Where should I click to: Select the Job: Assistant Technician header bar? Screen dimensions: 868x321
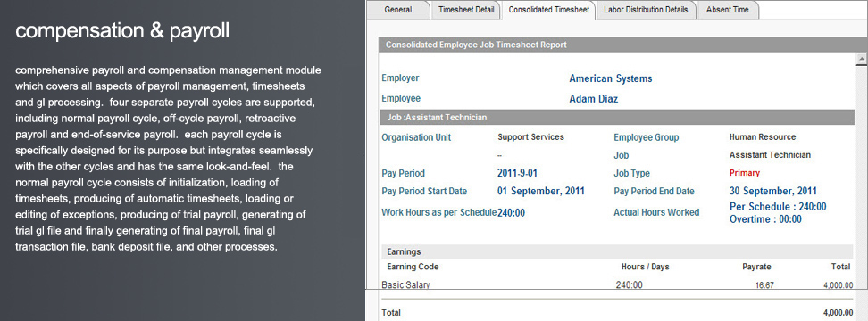coord(617,117)
